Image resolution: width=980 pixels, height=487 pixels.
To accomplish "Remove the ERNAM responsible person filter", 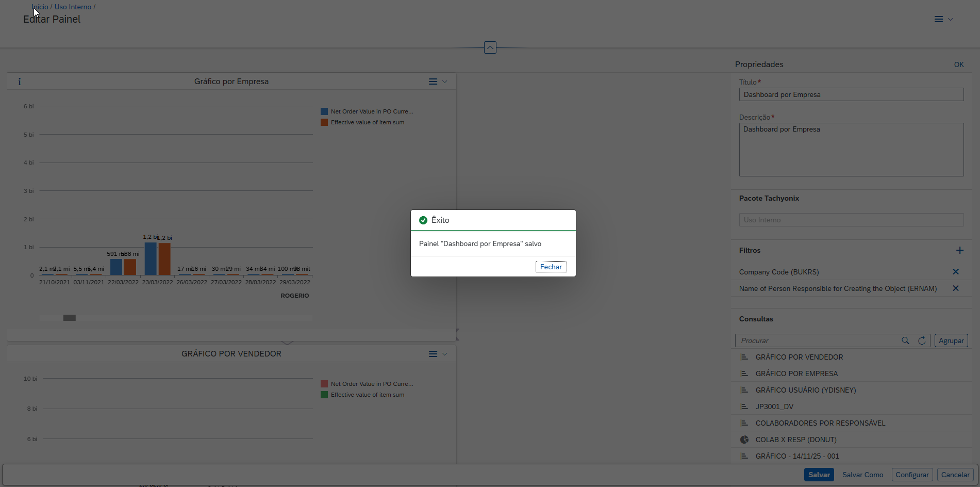I will click(x=955, y=288).
